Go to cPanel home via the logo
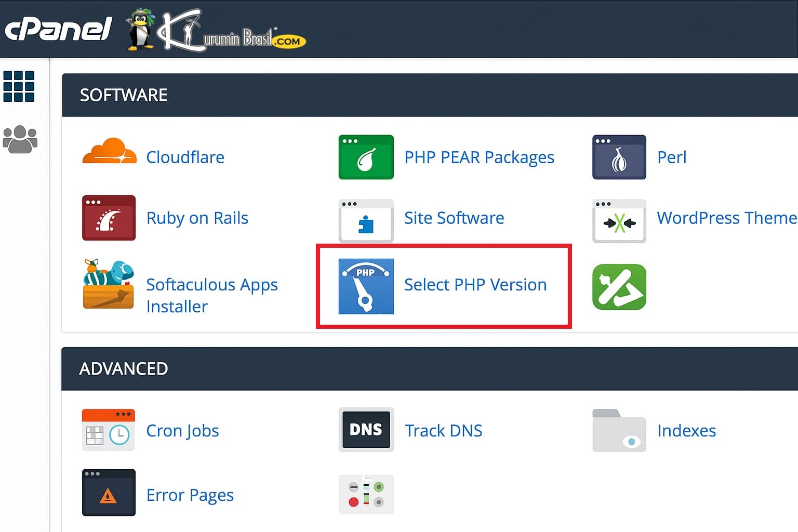The height and width of the screenshot is (532, 798). point(58,29)
